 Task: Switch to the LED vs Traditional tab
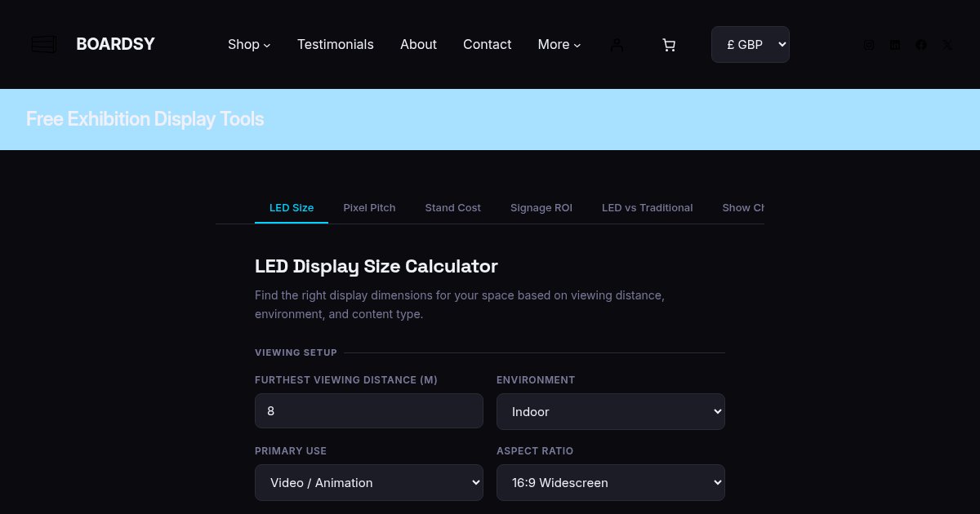pos(648,207)
